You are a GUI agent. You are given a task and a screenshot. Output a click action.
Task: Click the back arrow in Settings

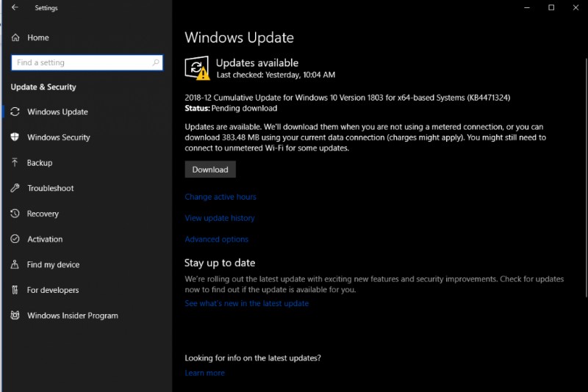[x=15, y=7]
